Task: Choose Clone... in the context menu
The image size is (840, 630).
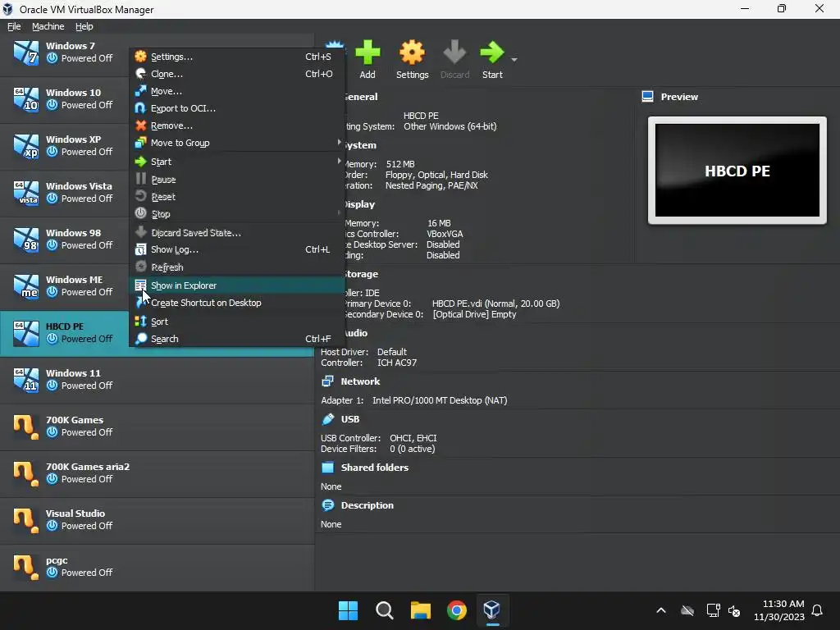Action: [x=235, y=74]
